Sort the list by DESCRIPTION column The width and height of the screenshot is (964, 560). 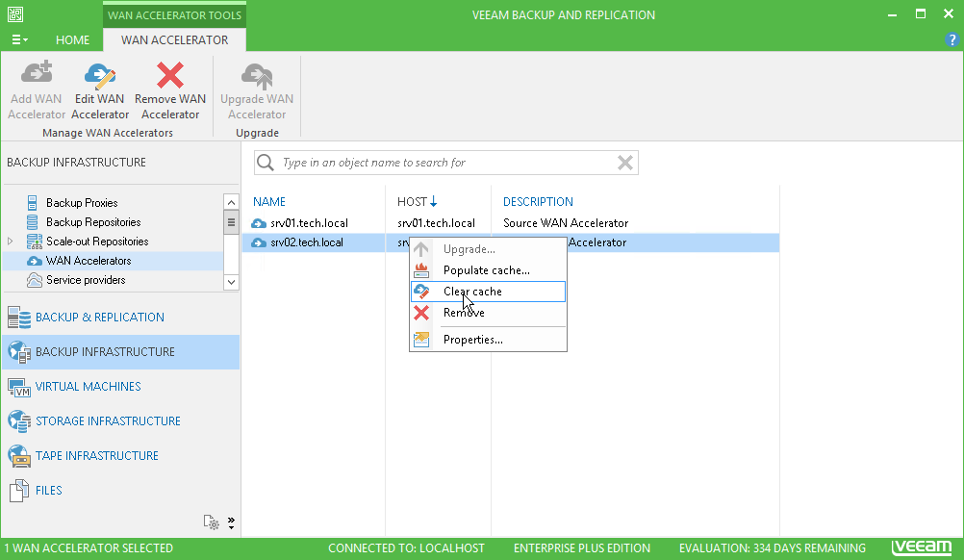click(x=538, y=202)
